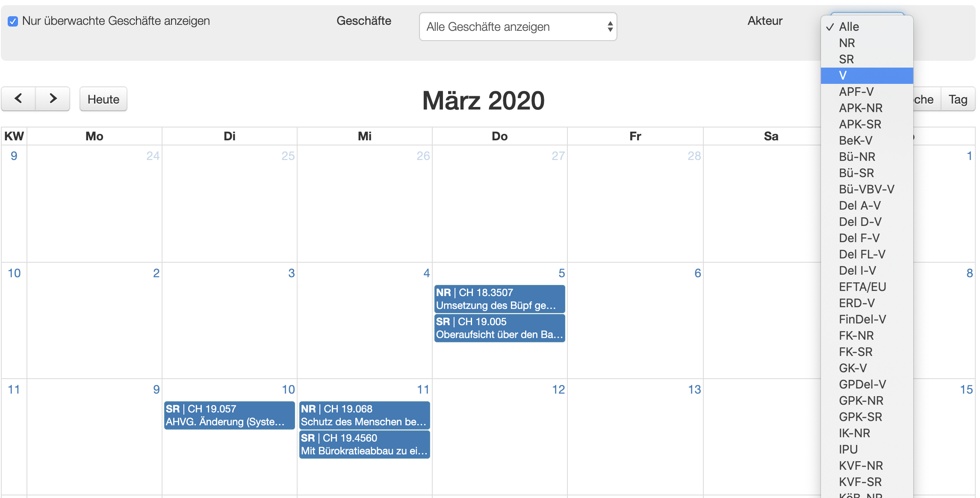
Task: Click day number 12 in March
Action: pos(558,389)
